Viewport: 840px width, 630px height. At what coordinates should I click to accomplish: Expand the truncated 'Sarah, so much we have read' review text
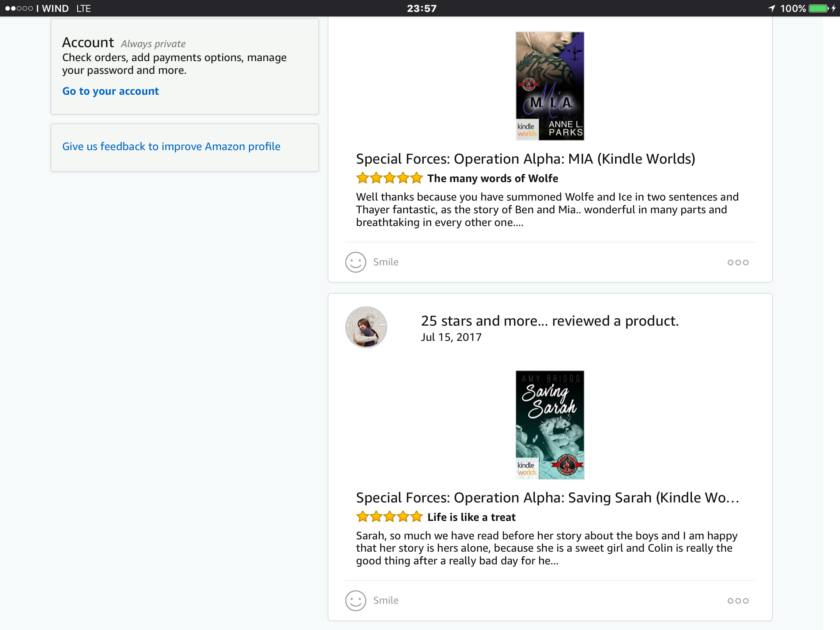coord(546,548)
